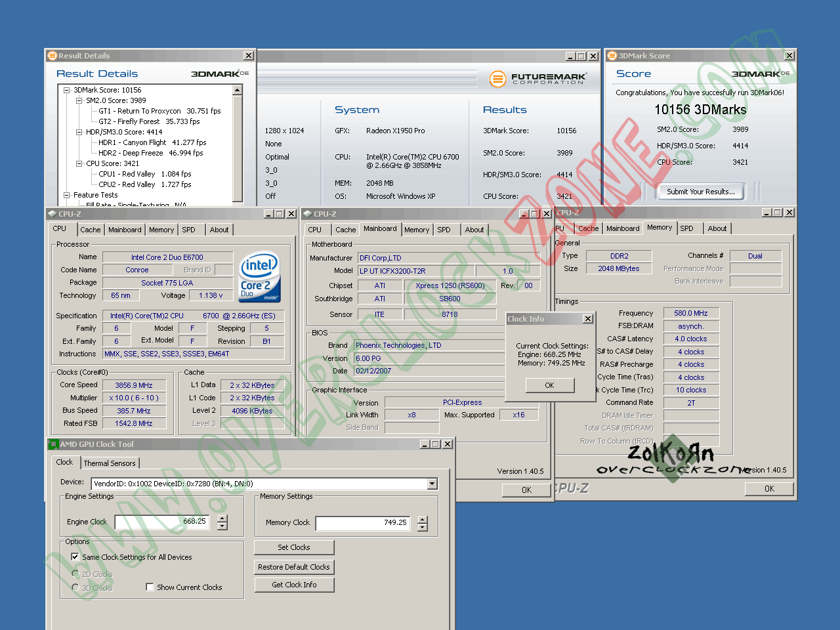The width and height of the screenshot is (840, 630).
Task: Open the Thermal Sensors tab
Action: click(x=110, y=463)
